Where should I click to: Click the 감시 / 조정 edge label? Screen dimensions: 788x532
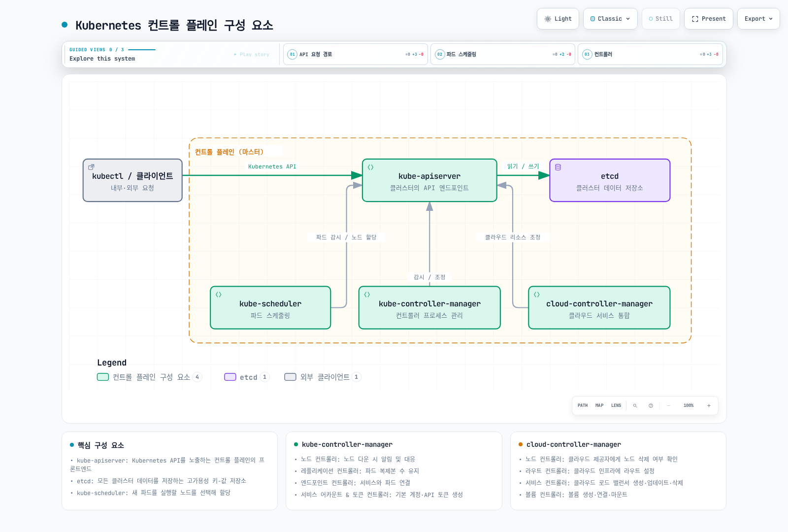pyautogui.click(x=429, y=277)
